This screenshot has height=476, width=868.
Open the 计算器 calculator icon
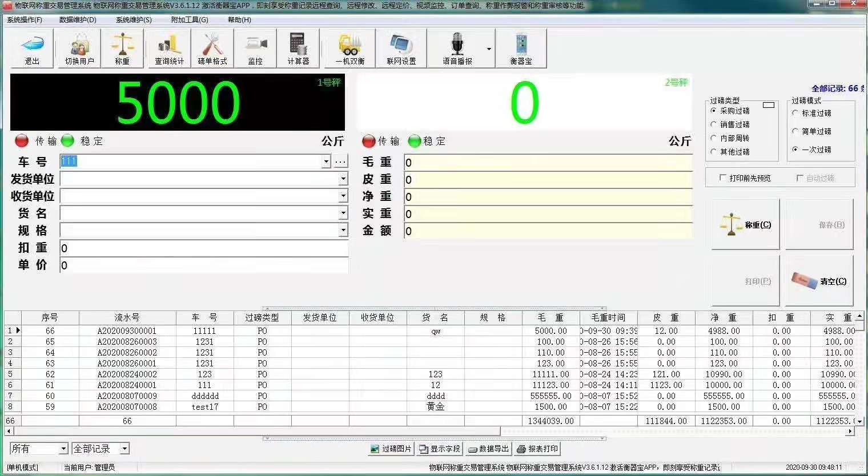pyautogui.click(x=299, y=48)
